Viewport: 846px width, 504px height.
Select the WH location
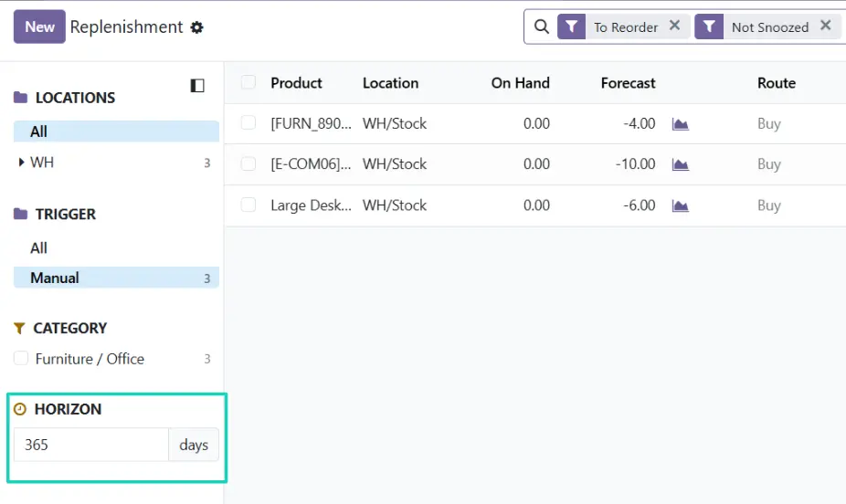click(x=42, y=163)
